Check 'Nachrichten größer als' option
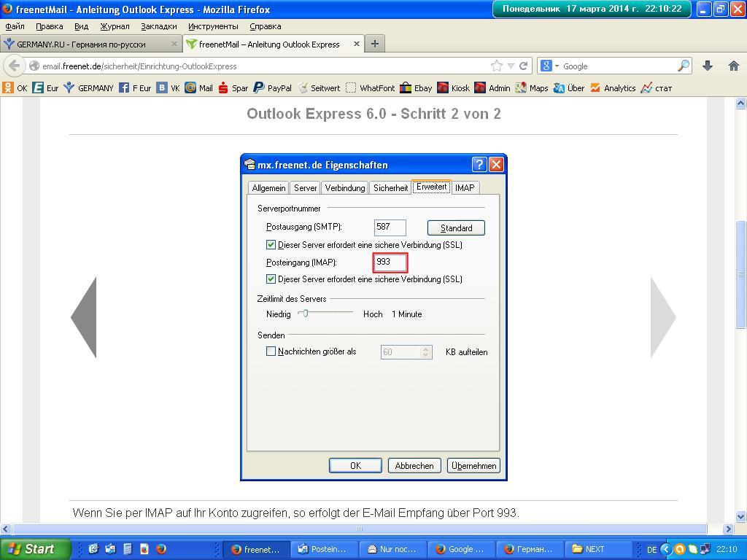The height and width of the screenshot is (560, 747). (x=271, y=351)
